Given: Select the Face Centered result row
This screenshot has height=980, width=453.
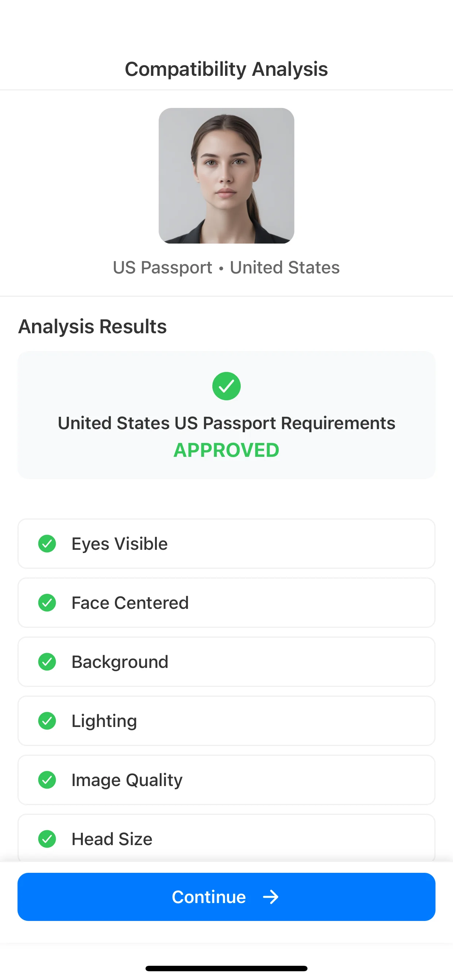Looking at the screenshot, I should 226,603.
